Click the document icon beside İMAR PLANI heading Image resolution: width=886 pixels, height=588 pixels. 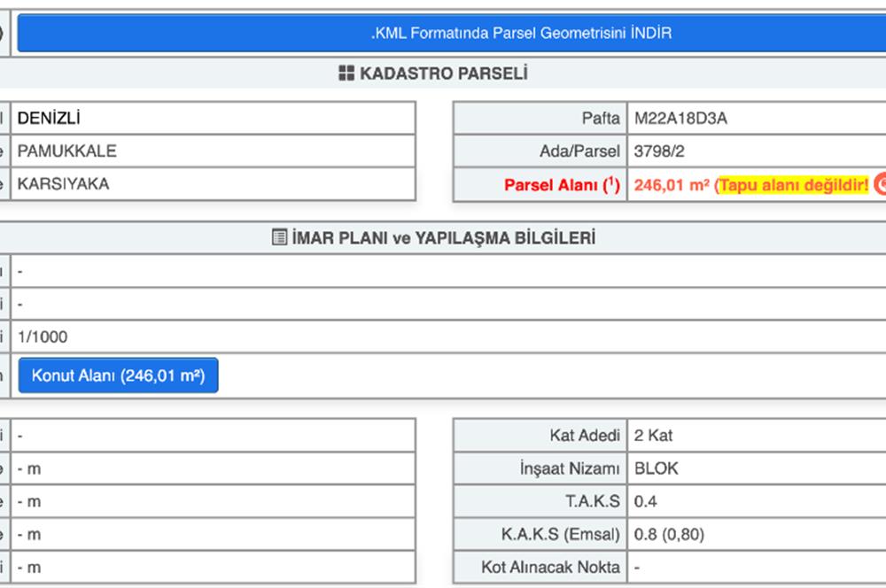279,237
